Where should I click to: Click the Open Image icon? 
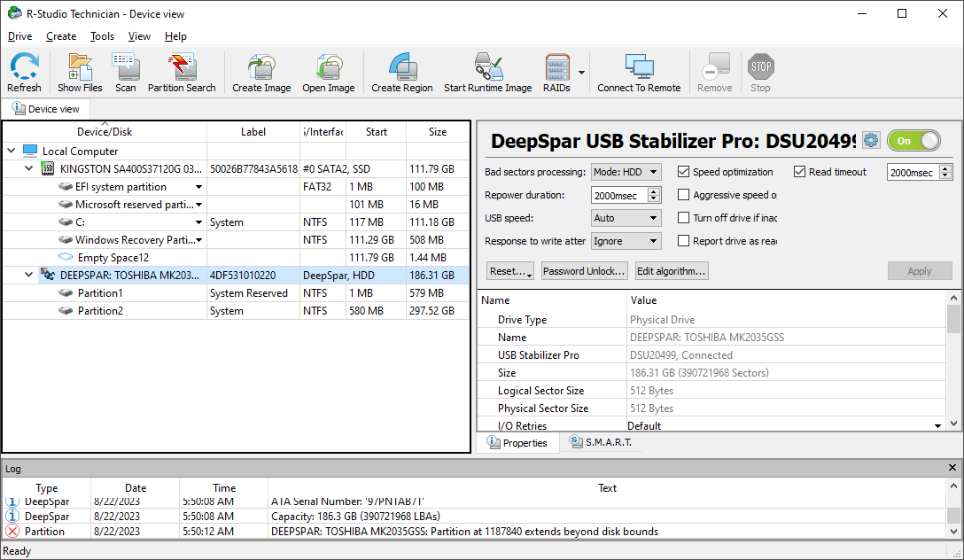tap(329, 66)
